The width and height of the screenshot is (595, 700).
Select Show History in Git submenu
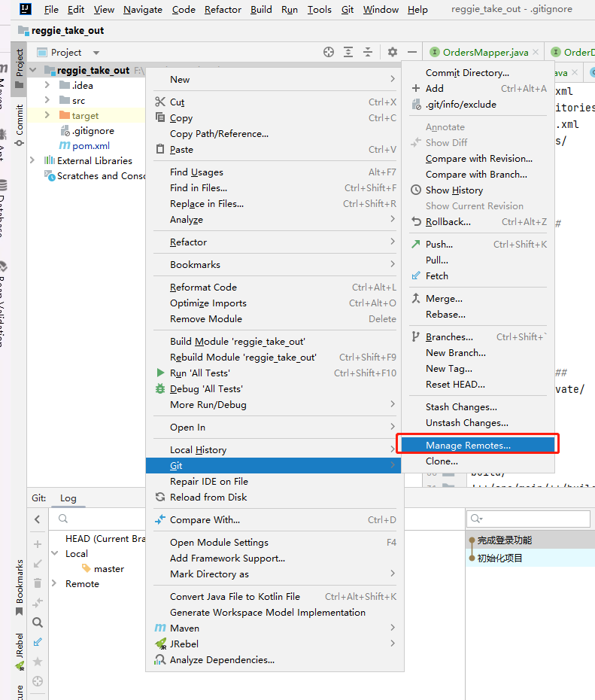pos(478,190)
